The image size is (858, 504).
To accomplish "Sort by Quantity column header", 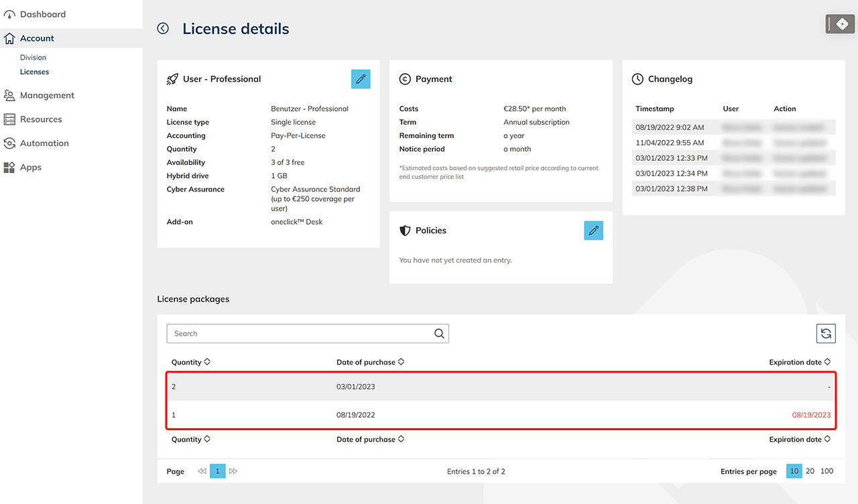I will coord(190,362).
